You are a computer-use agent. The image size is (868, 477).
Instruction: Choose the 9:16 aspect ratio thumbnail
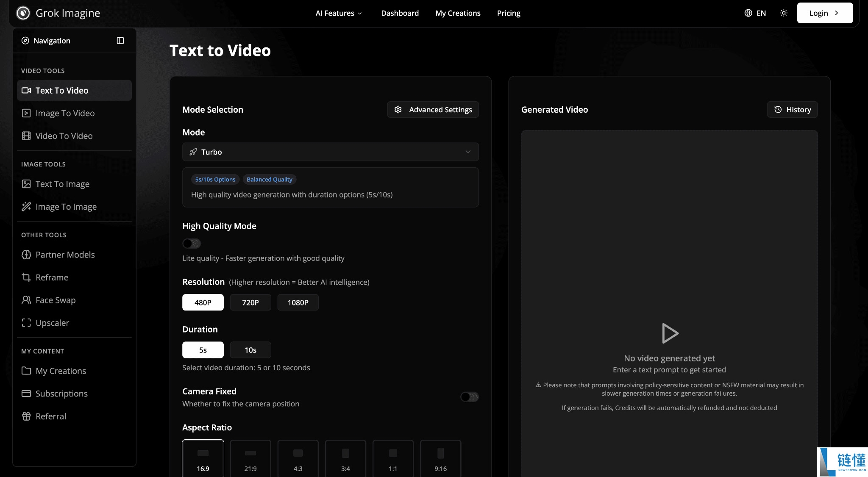[440, 458]
